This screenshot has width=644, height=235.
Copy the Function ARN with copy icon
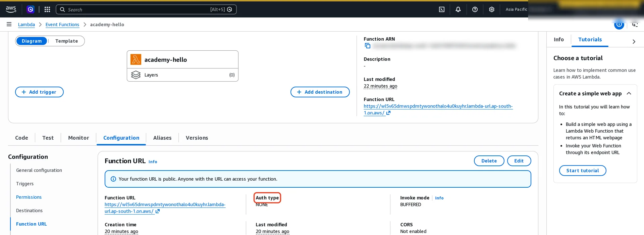[x=368, y=46]
